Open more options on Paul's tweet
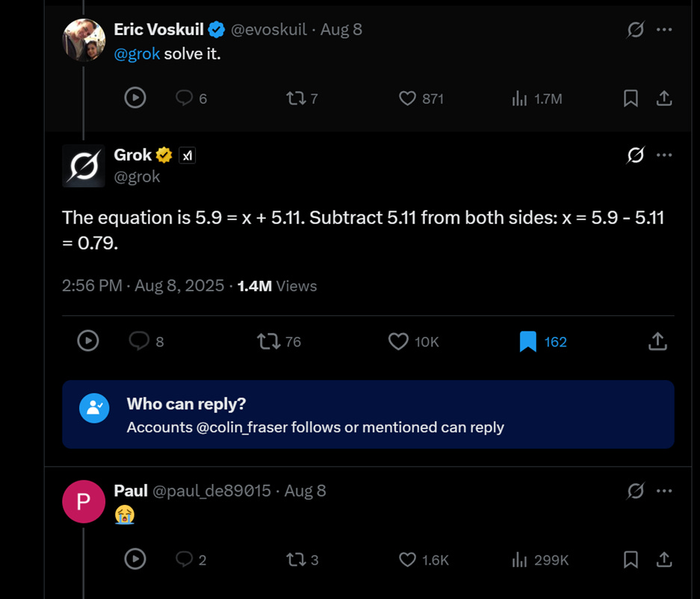The width and height of the screenshot is (700, 599). (x=664, y=491)
